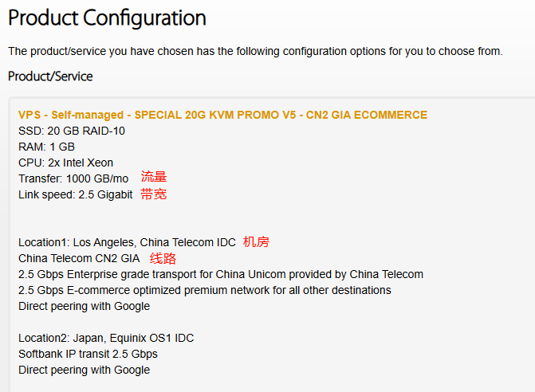Click the red 流量 annotation
The height and width of the screenshot is (392, 535).
(154, 177)
